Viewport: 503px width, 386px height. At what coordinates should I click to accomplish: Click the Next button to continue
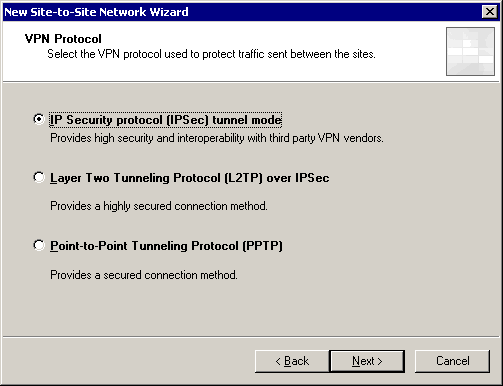[x=367, y=361]
